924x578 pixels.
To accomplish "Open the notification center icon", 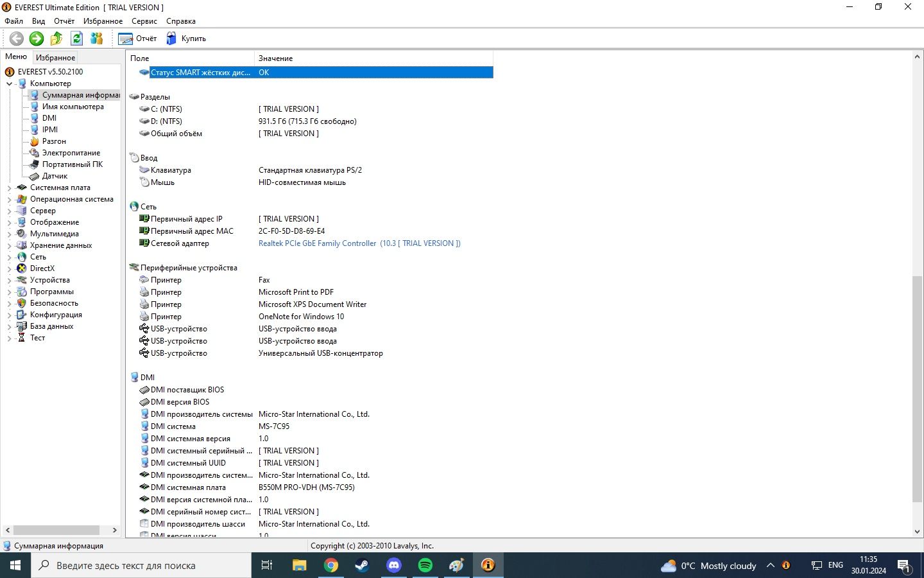I will (x=905, y=566).
